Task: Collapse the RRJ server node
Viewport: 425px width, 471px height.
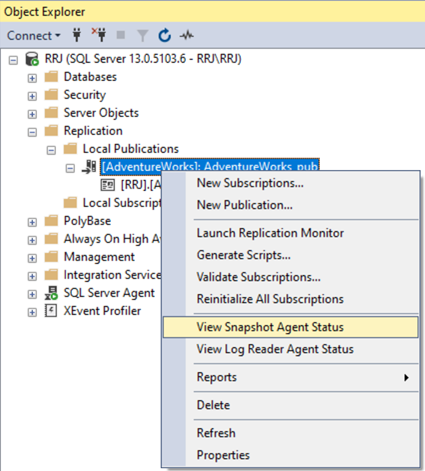Action: [13, 60]
